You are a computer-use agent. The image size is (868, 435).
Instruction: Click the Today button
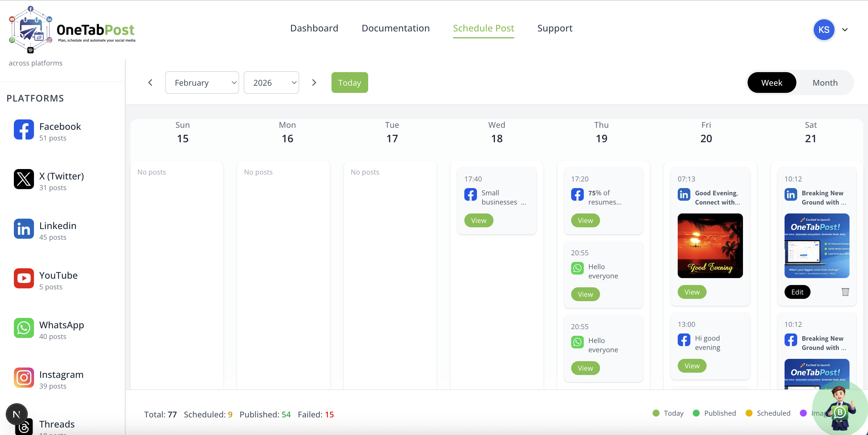(349, 82)
